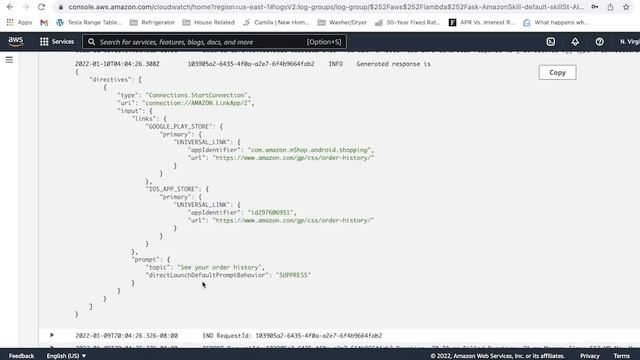
Task: Open the House Related bookmark folder
Action: click(209, 22)
